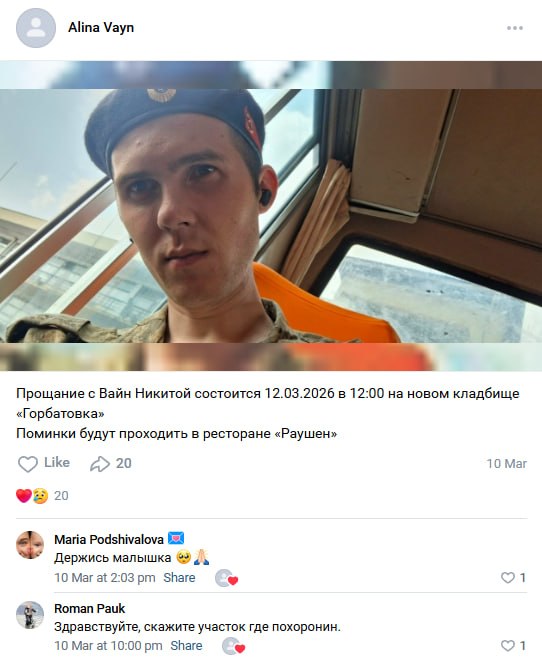Open Maria Podshivalova's avatar
The image size is (542, 658).
[30, 545]
